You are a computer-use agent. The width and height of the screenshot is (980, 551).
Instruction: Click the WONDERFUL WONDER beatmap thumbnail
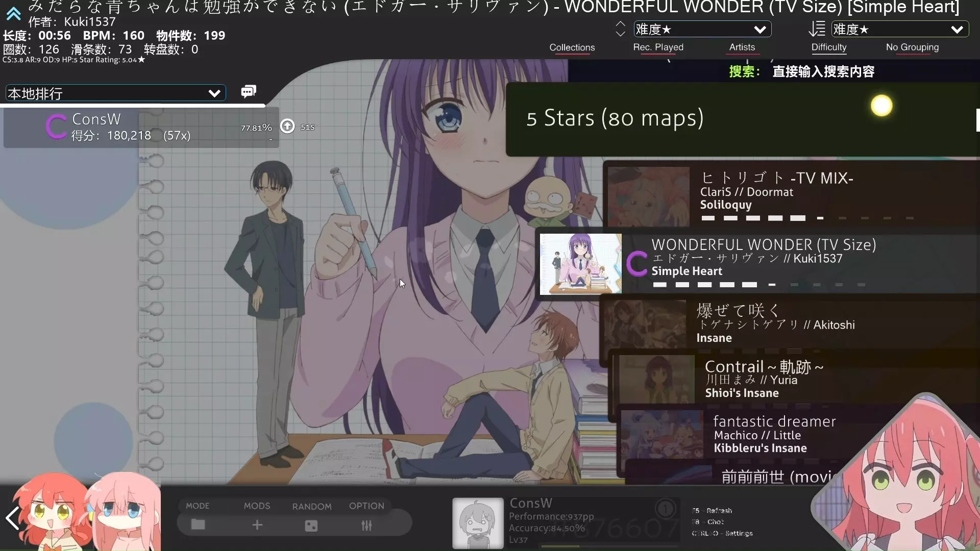click(581, 264)
